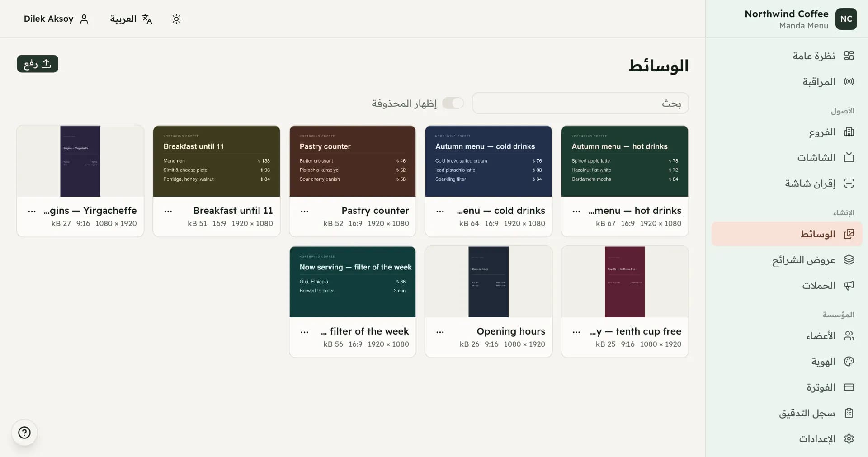This screenshot has width=868, height=457.
Task: Open the Overview page via its grid icon
Action: pos(849,56)
